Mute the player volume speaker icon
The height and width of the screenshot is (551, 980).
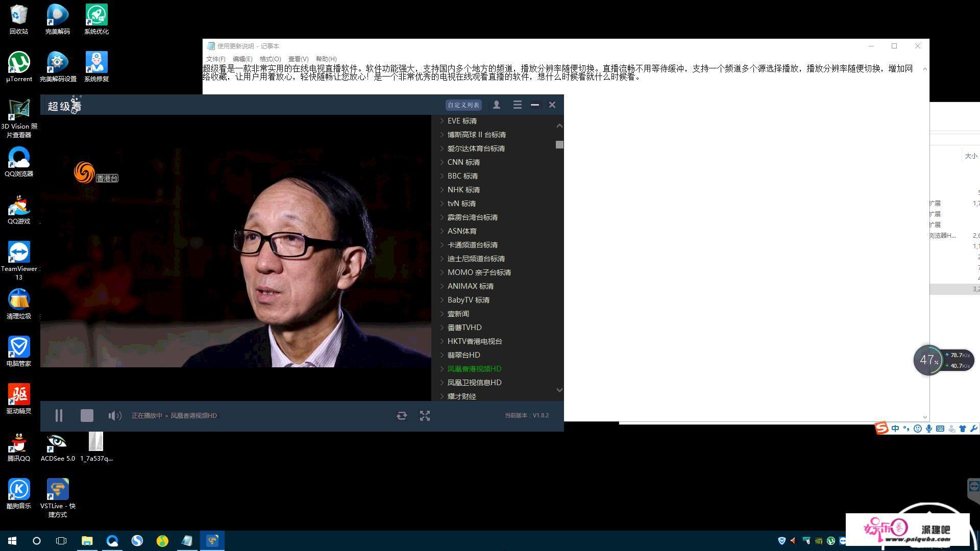tap(115, 416)
